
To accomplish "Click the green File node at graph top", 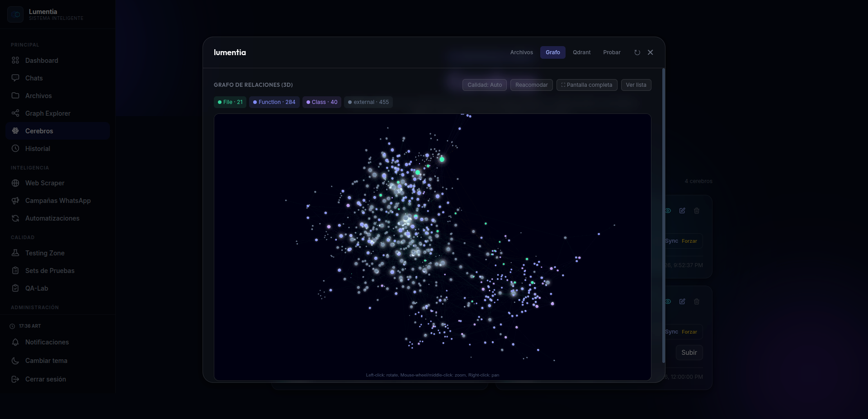I will pyautogui.click(x=442, y=160).
